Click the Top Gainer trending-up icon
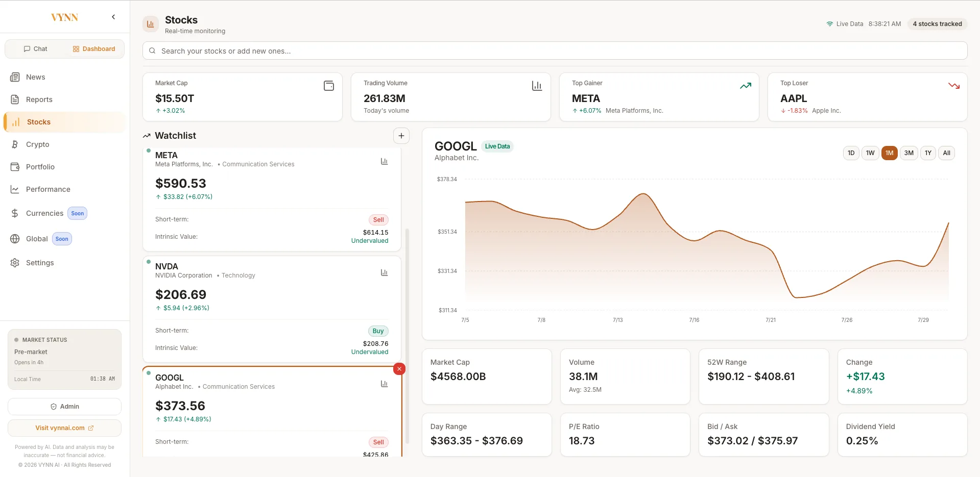Viewport: 980px width, 477px height. point(746,86)
